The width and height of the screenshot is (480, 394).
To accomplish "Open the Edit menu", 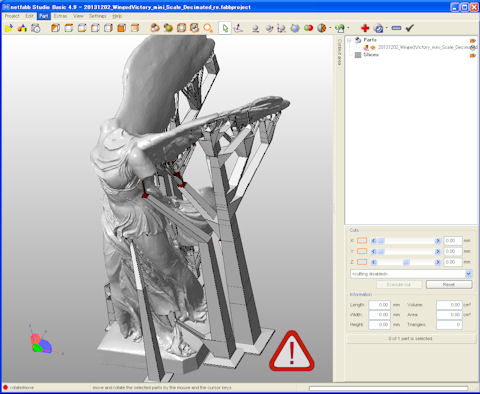I will (29, 16).
